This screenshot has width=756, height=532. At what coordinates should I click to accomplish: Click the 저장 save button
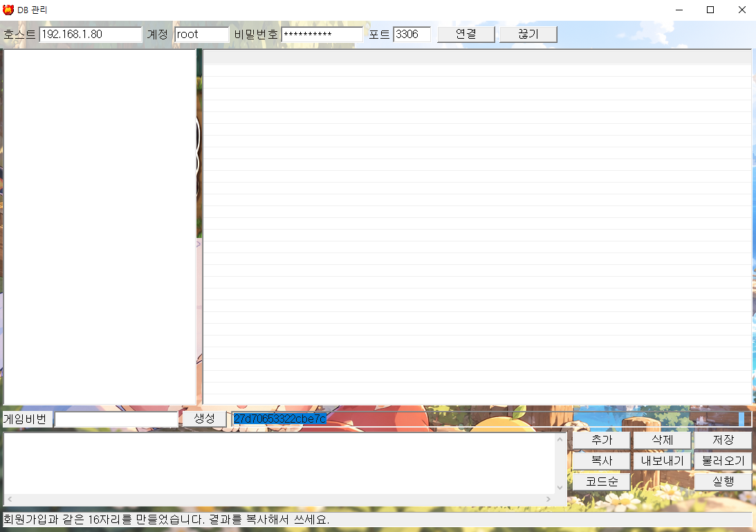pyautogui.click(x=723, y=440)
